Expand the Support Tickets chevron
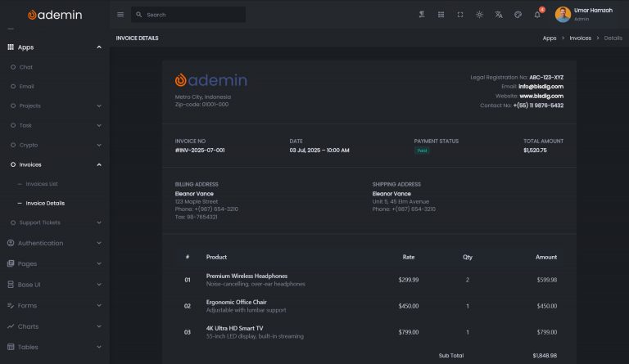The height and width of the screenshot is (364, 629). click(99, 222)
